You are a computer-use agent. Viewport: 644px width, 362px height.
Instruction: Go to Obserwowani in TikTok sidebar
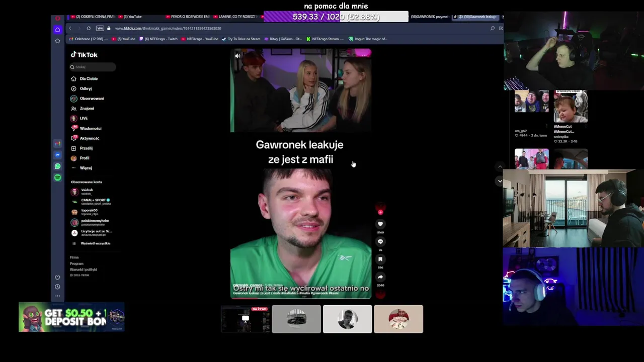(88, 99)
